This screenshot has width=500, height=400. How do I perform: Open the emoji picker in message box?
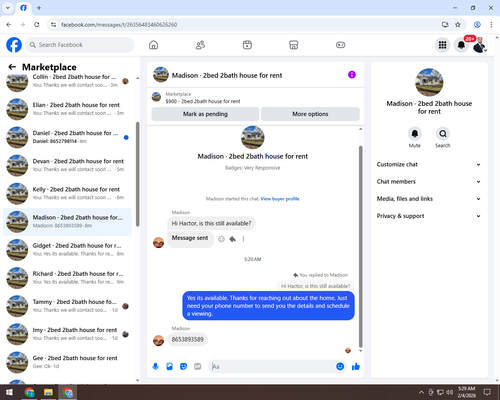tap(340, 367)
